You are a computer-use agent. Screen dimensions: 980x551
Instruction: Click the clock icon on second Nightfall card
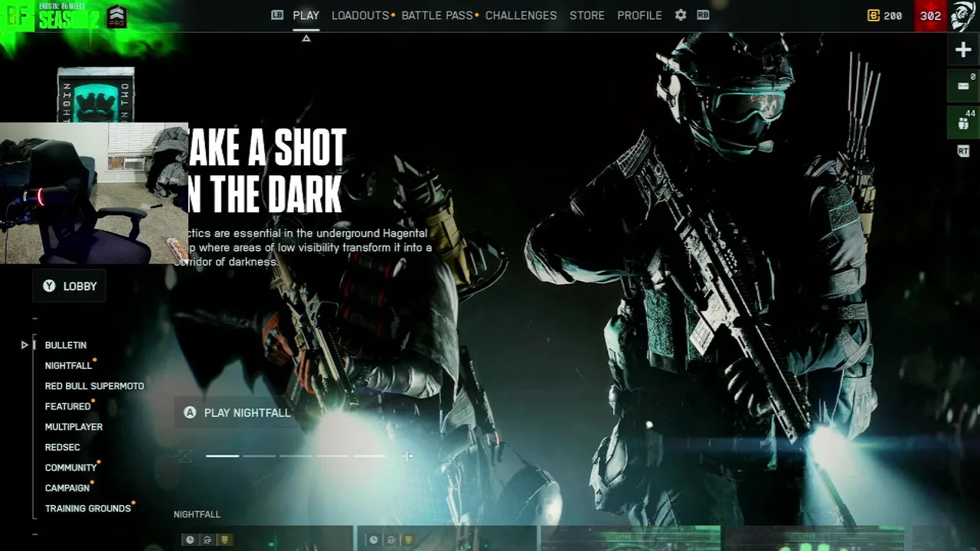click(x=374, y=540)
